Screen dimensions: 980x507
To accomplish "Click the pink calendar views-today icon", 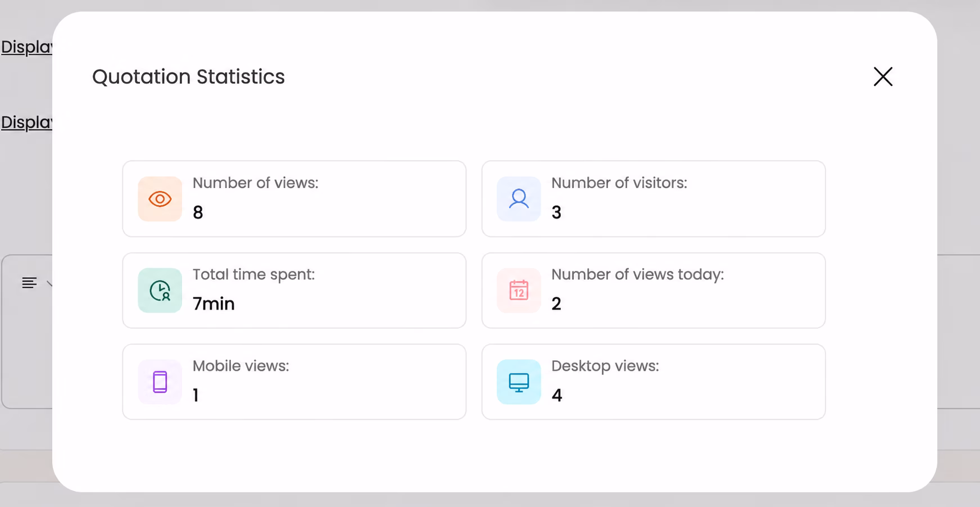I will (x=519, y=291).
